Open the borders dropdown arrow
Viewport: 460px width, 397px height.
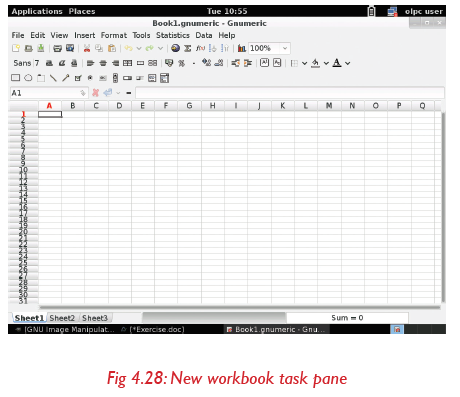[304, 63]
